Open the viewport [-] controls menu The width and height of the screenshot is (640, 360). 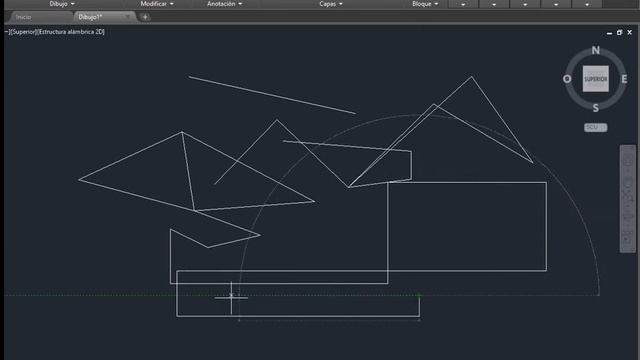(7, 32)
